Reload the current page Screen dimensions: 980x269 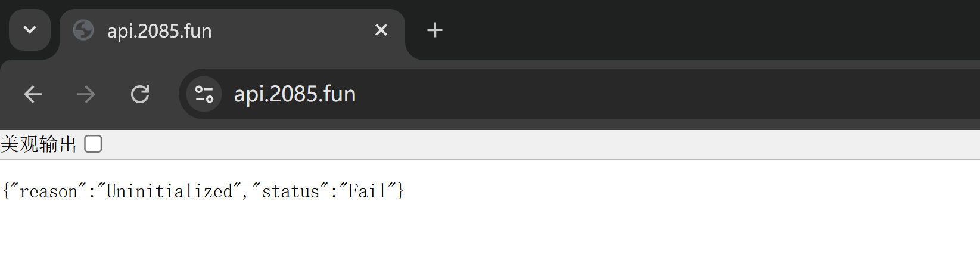[140, 94]
